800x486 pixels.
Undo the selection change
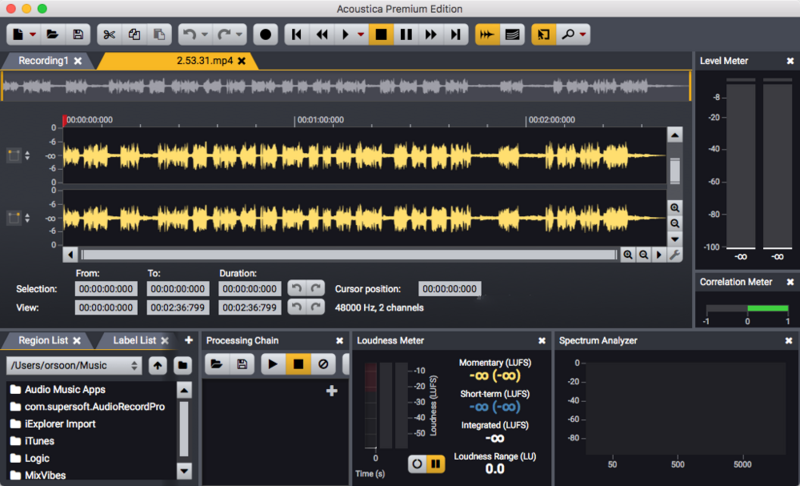pyautogui.click(x=296, y=288)
